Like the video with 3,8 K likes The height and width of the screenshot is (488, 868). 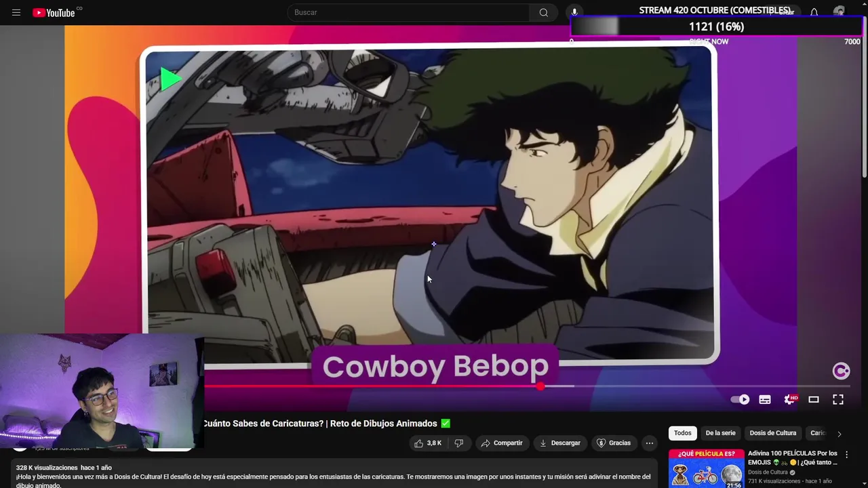428,443
